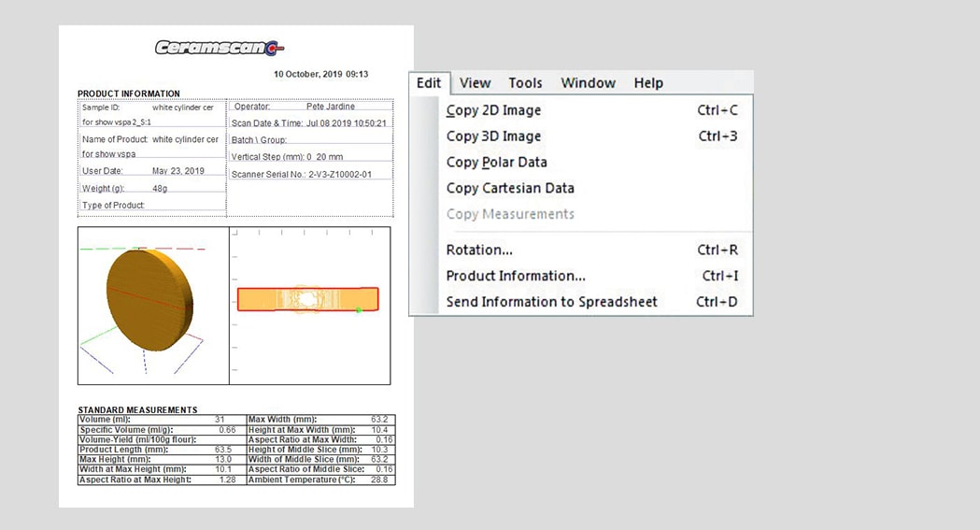This screenshot has width=980, height=530.
Task: Click the Weight (g) field
Action: 152,188
